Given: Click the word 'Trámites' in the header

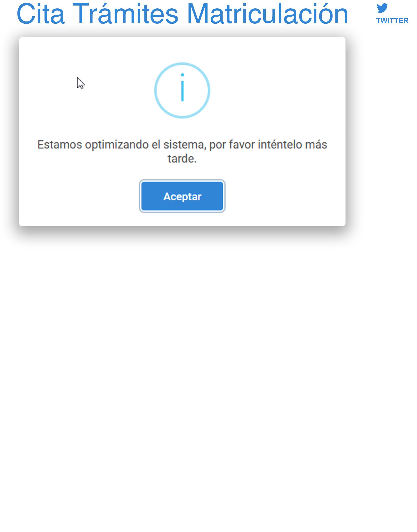Looking at the screenshot, I should [125, 14].
